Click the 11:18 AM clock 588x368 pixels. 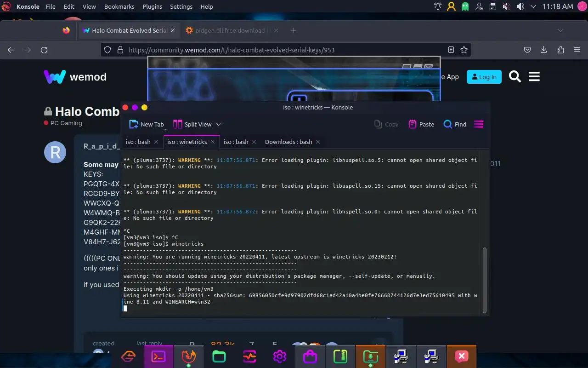(x=558, y=6)
